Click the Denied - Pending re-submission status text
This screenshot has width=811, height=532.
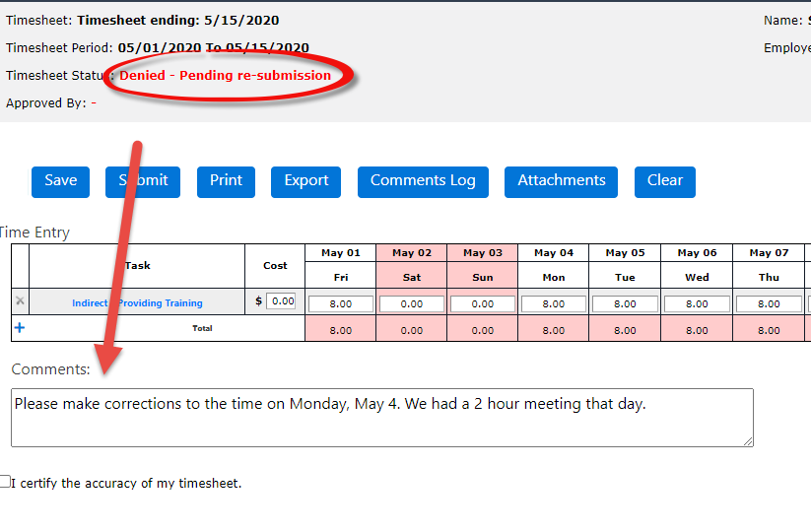coord(225,76)
